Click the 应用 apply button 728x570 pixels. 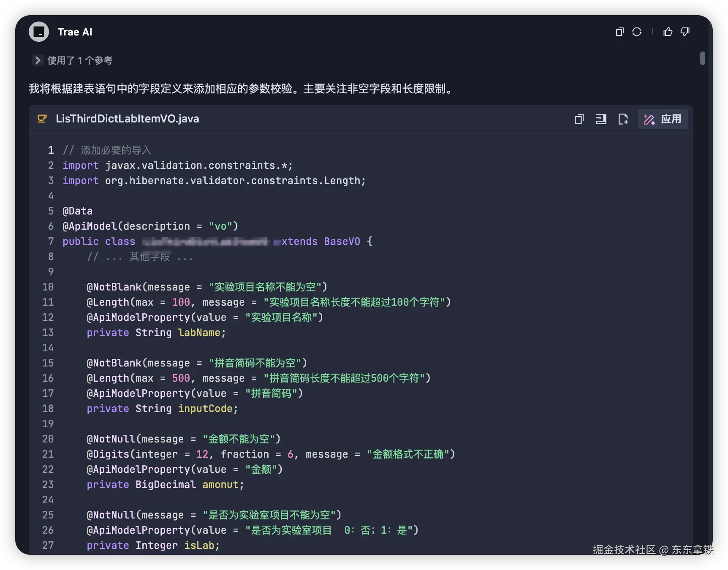tap(671, 119)
